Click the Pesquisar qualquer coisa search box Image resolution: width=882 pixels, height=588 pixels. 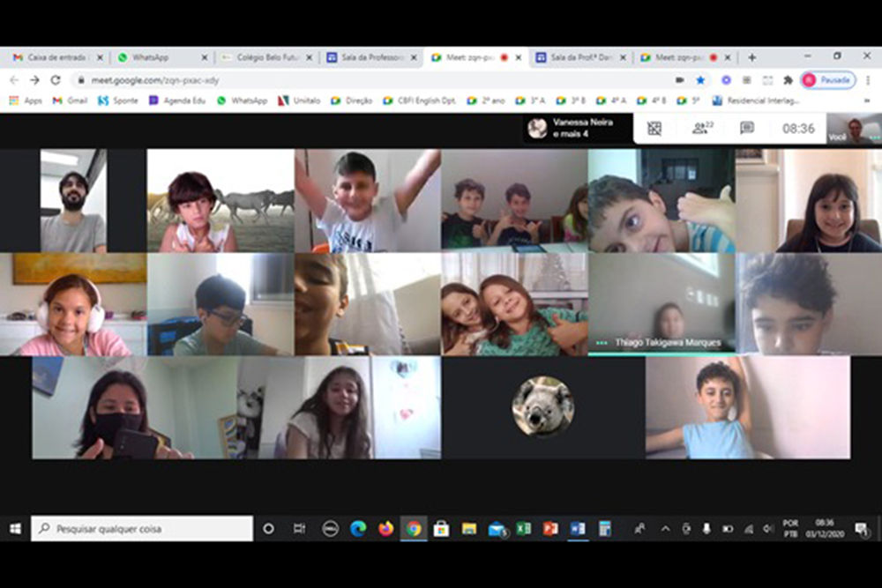142,528
